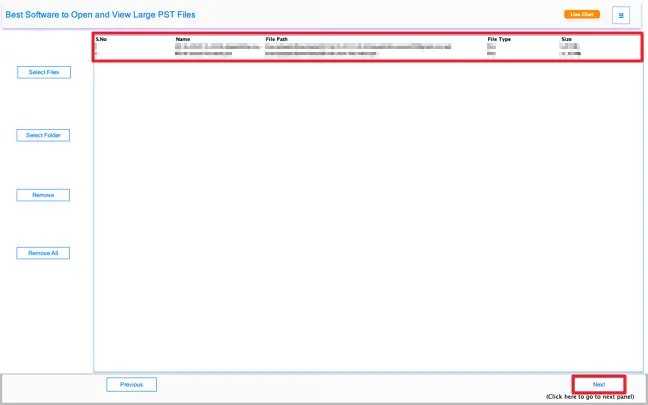Click the Select Files button

(44, 72)
